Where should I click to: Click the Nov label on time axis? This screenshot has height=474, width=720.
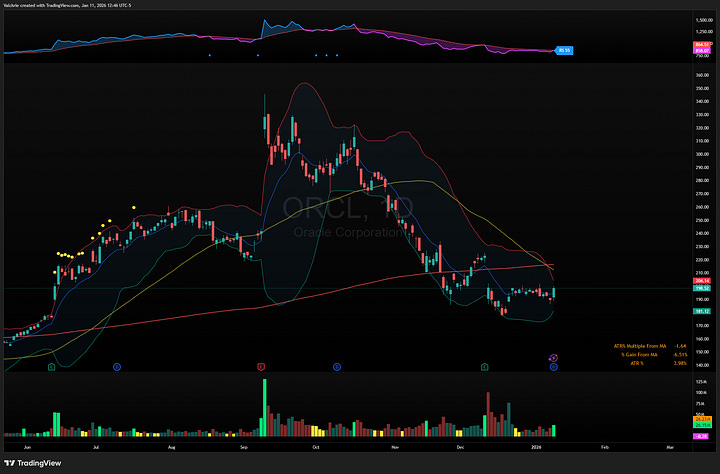[x=395, y=447]
